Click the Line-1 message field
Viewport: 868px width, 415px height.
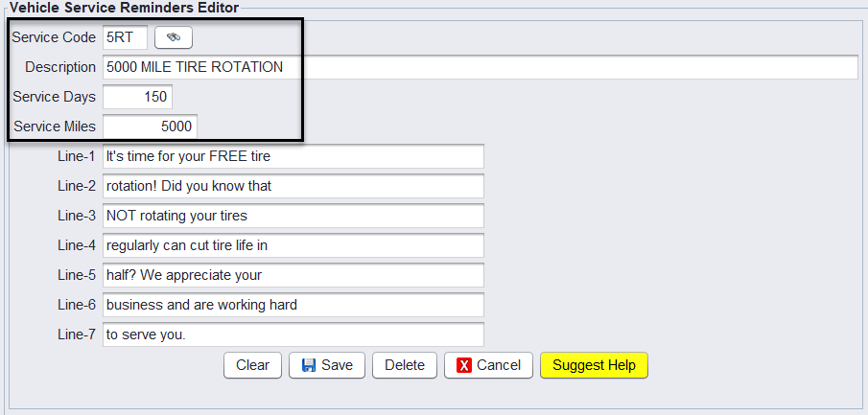pos(293,156)
